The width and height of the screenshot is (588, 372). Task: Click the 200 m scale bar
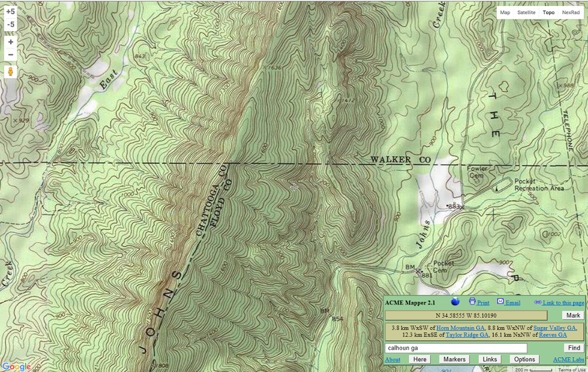tap(533, 370)
